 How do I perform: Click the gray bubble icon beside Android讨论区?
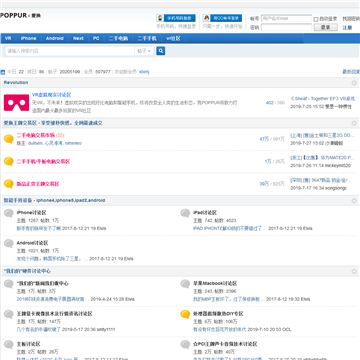[9, 244]
